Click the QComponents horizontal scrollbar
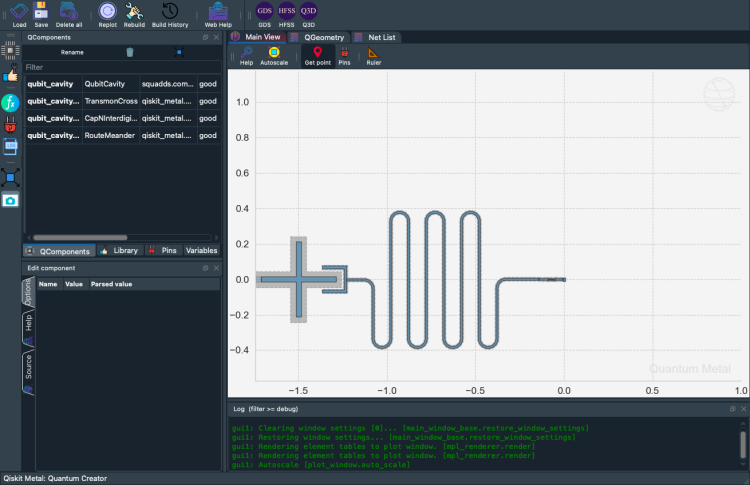The image size is (750, 485). pos(80,238)
